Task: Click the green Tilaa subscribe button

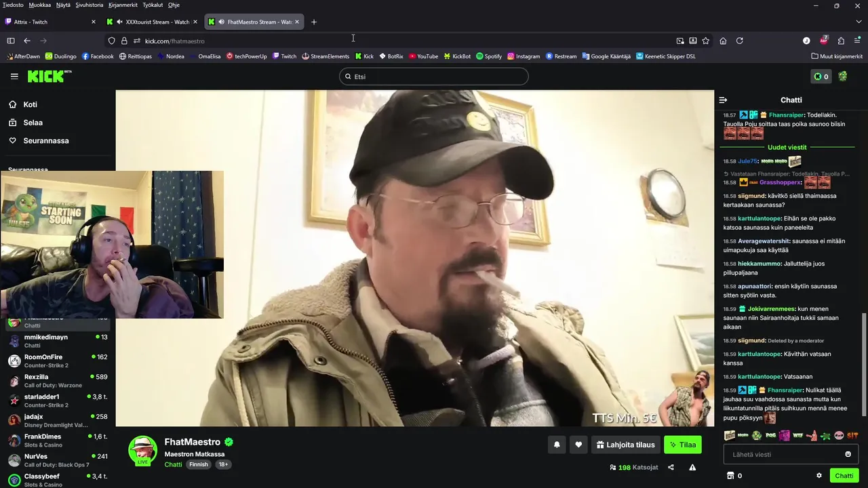Action: (x=682, y=445)
